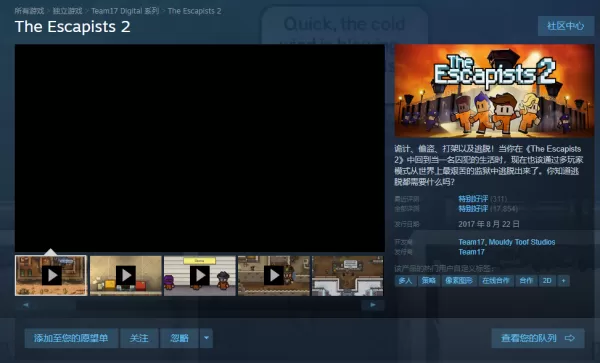Click the arrow icon on 查看您的队列
The width and height of the screenshot is (600, 363).
[x=570, y=338]
